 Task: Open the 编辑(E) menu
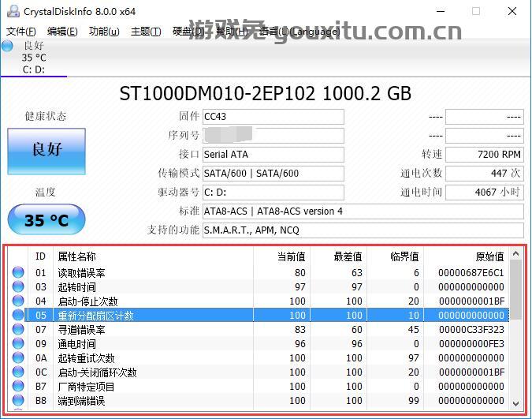click(x=62, y=32)
